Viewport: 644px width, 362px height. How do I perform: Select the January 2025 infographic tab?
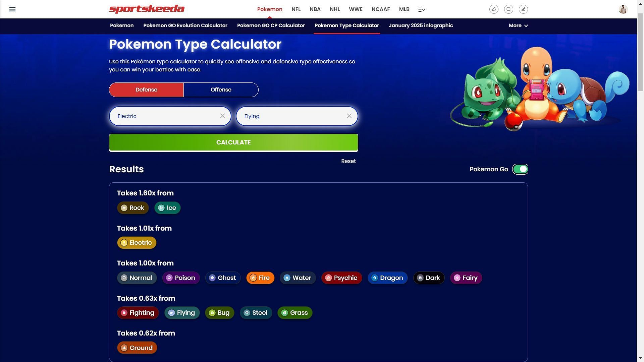point(421,25)
